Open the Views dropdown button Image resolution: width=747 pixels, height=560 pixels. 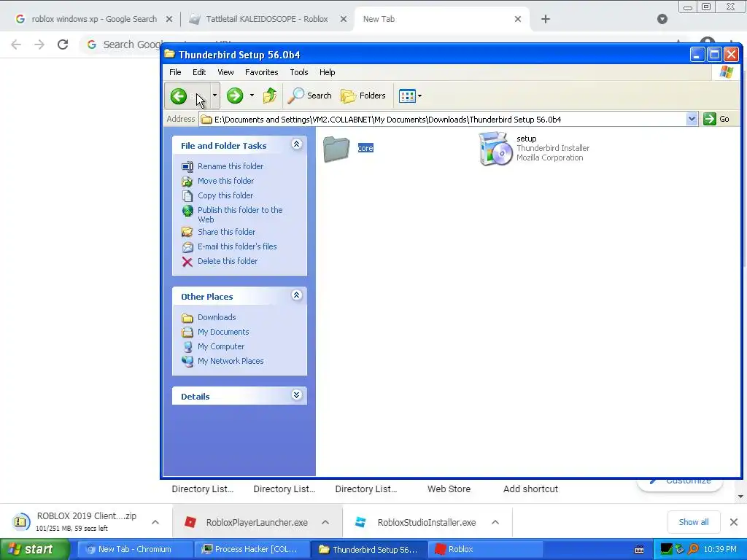410,96
